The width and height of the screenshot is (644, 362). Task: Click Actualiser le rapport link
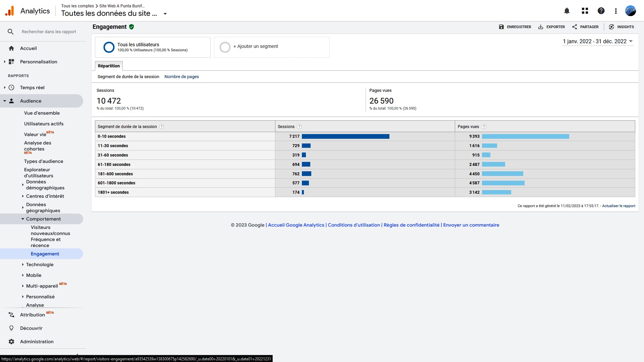click(x=619, y=206)
